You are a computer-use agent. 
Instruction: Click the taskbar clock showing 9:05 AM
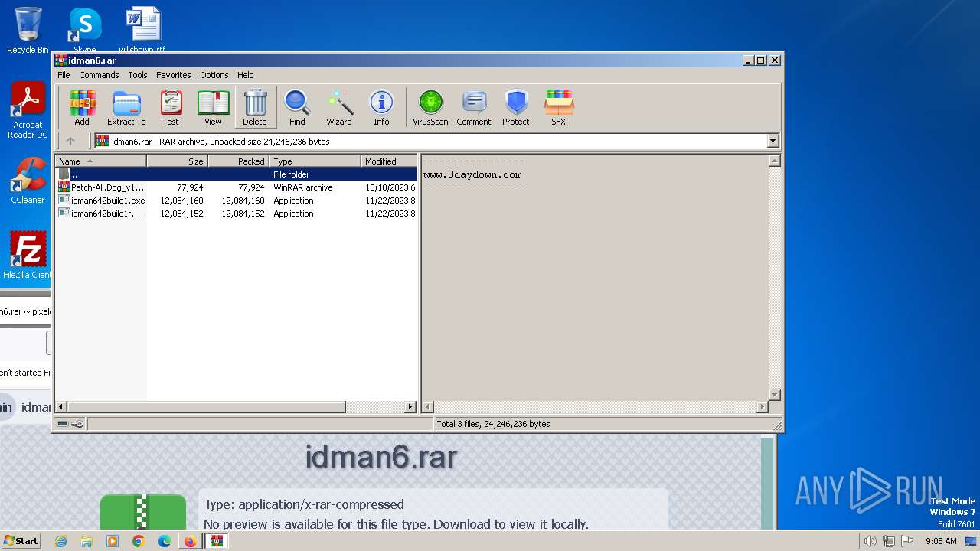[941, 541]
